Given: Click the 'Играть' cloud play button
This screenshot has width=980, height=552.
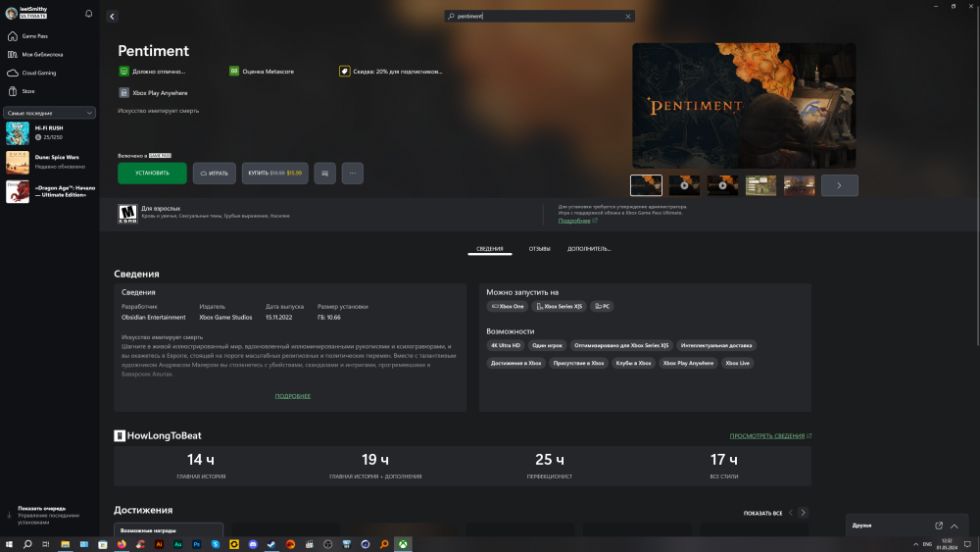Looking at the screenshot, I should tap(214, 174).
